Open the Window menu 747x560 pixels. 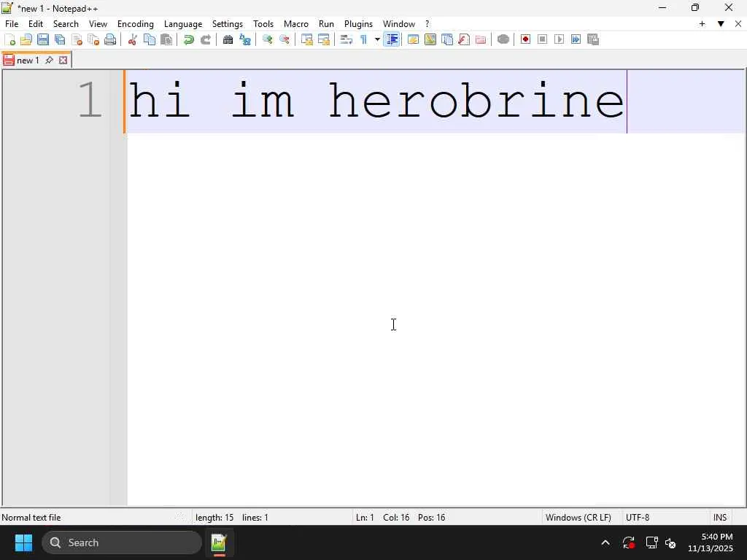(399, 24)
